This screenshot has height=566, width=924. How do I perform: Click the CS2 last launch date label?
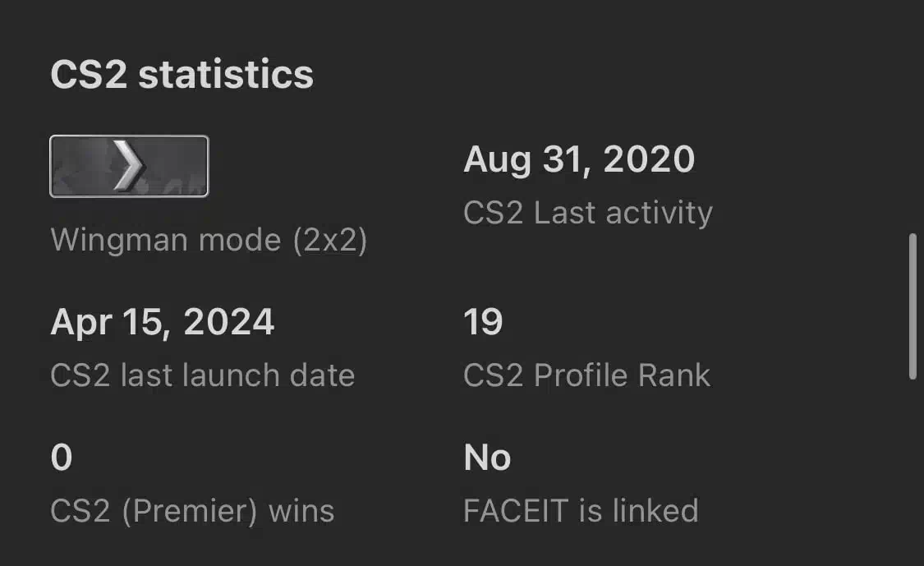point(203,375)
